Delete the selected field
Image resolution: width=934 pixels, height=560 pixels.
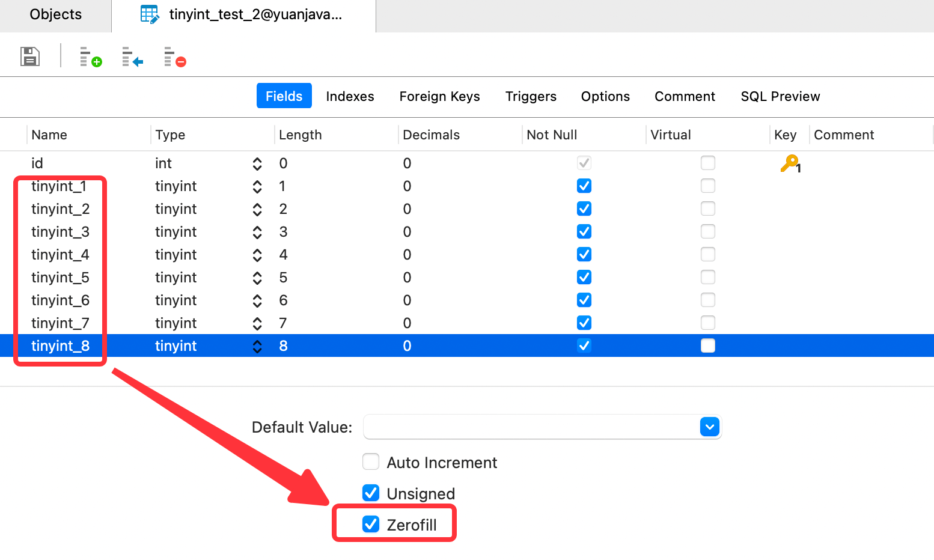tap(175, 57)
